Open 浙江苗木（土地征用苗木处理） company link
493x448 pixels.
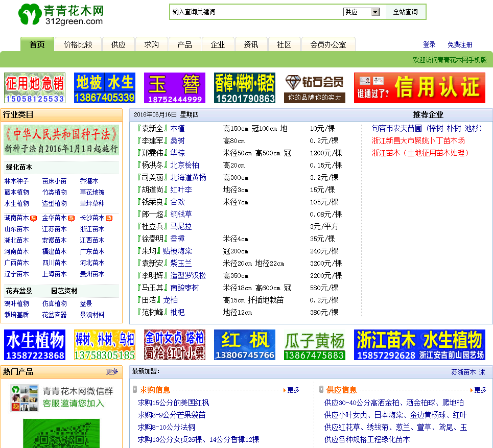pos(420,153)
